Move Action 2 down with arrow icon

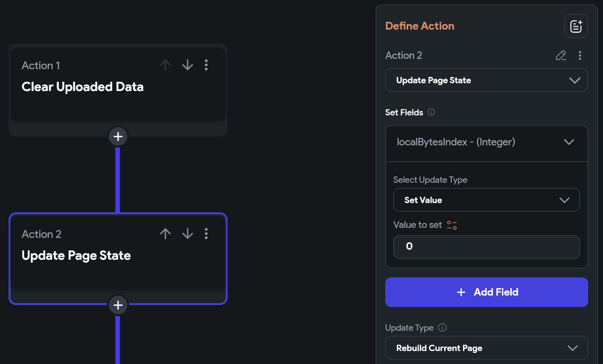(187, 234)
